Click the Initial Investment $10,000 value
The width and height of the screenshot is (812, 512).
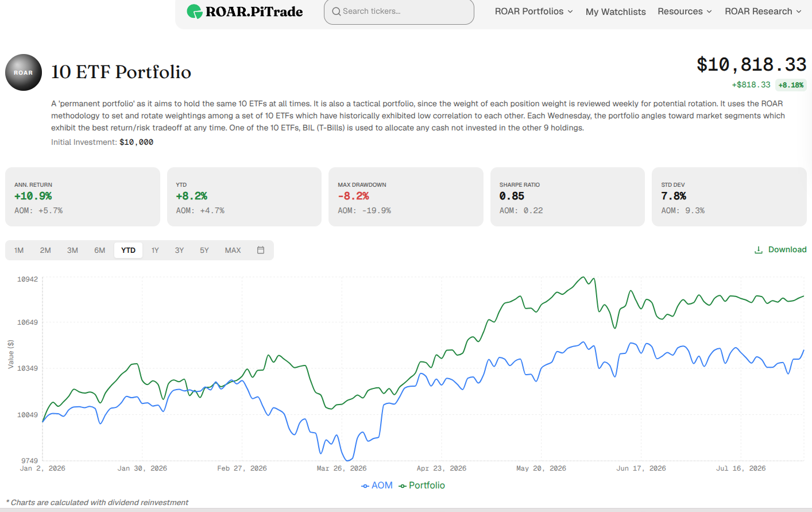click(137, 142)
